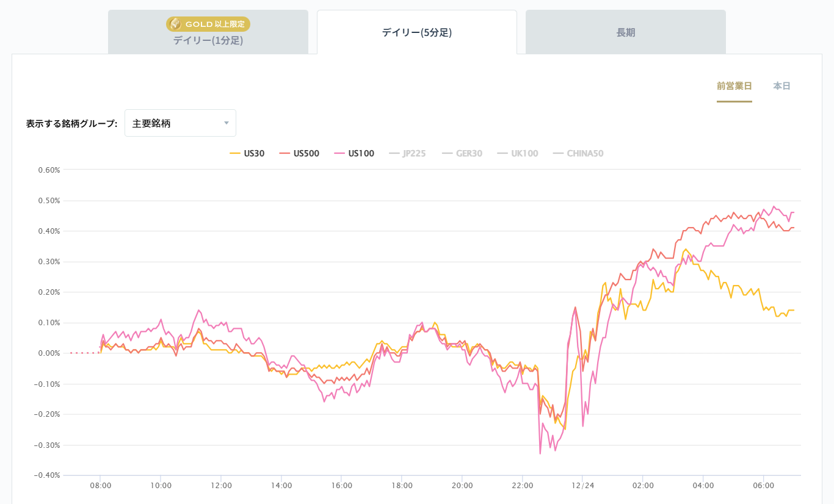This screenshot has height=504, width=834.
Task: Click the GER30 grey legend line marker
Action: coord(447,154)
